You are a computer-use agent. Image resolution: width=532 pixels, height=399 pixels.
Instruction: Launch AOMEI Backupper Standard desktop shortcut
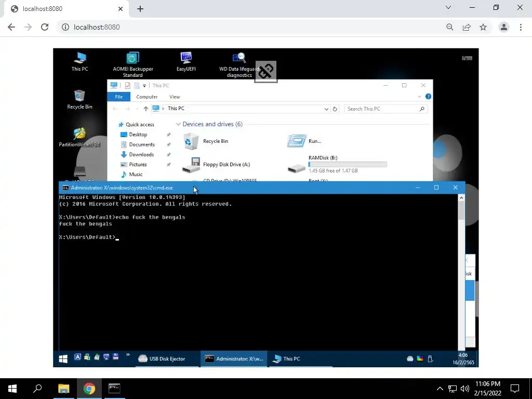pyautogui.click(x=132, y=64)
